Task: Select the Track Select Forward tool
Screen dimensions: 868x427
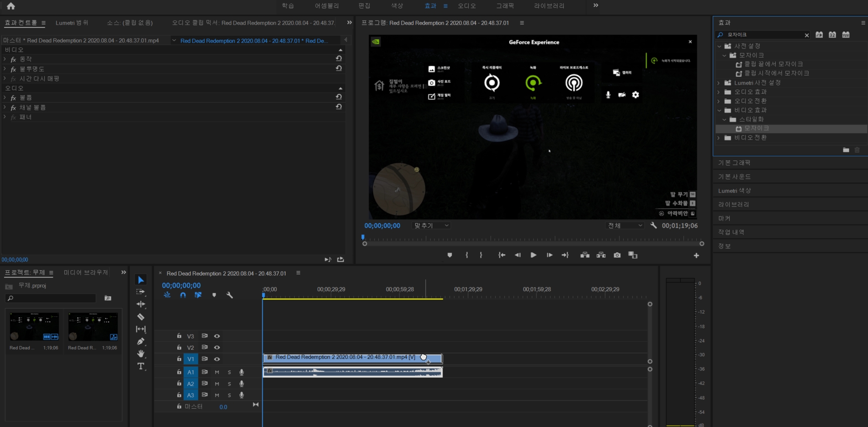Action: [141, 292]
